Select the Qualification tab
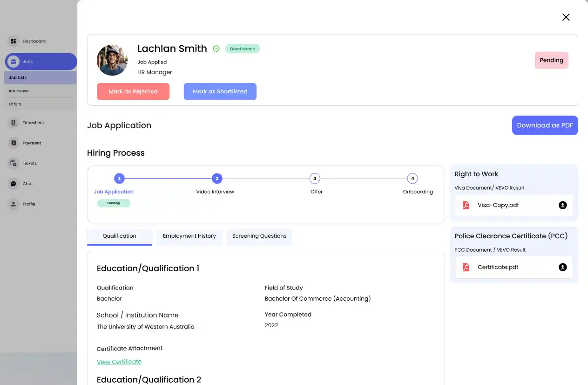 point(119,236)
